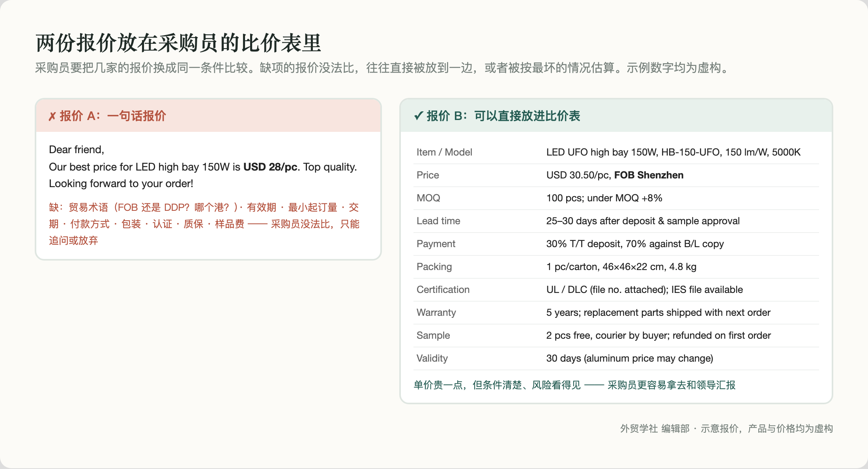This screenshot has height=469, width=868.
Task: Click the 'Lead time' row label
Action: [x=438, y=221]
